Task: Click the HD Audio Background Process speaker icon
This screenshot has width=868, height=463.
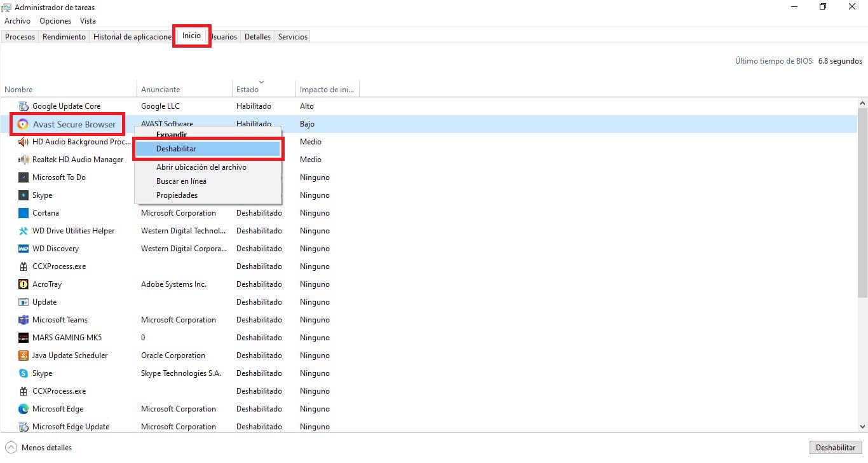Action: tap(24, 142)
